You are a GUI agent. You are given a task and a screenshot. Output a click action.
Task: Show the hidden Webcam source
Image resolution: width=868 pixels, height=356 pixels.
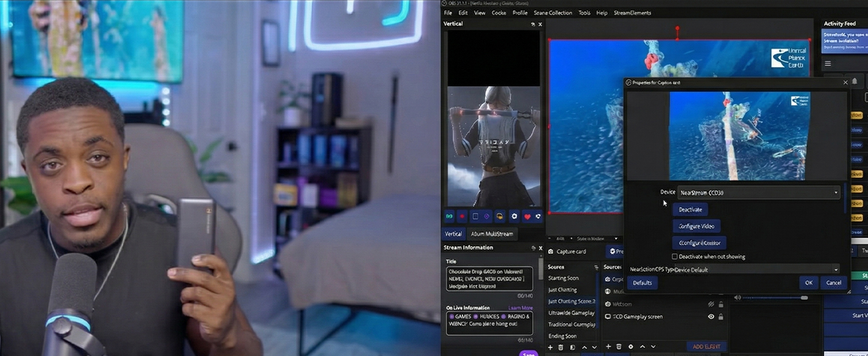(711, 304)
